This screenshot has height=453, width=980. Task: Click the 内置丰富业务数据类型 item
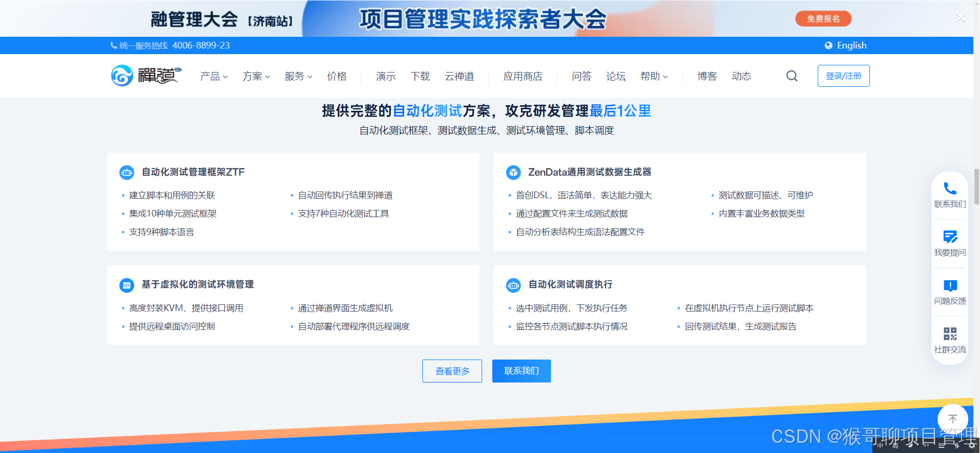pos(762,213)
